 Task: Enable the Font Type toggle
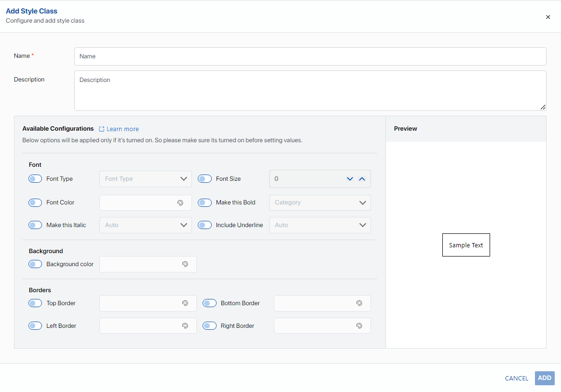(x=35, y=179)
